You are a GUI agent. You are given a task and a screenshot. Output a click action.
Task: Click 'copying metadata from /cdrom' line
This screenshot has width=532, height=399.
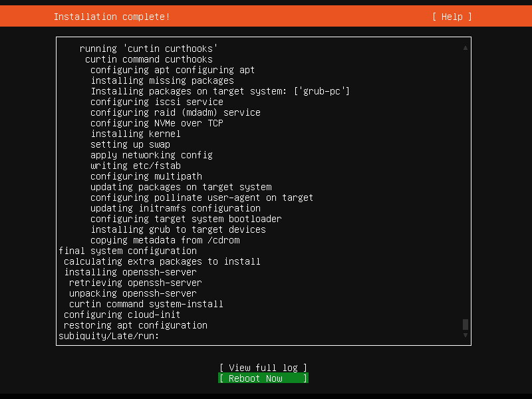click(x=165, y=240)
